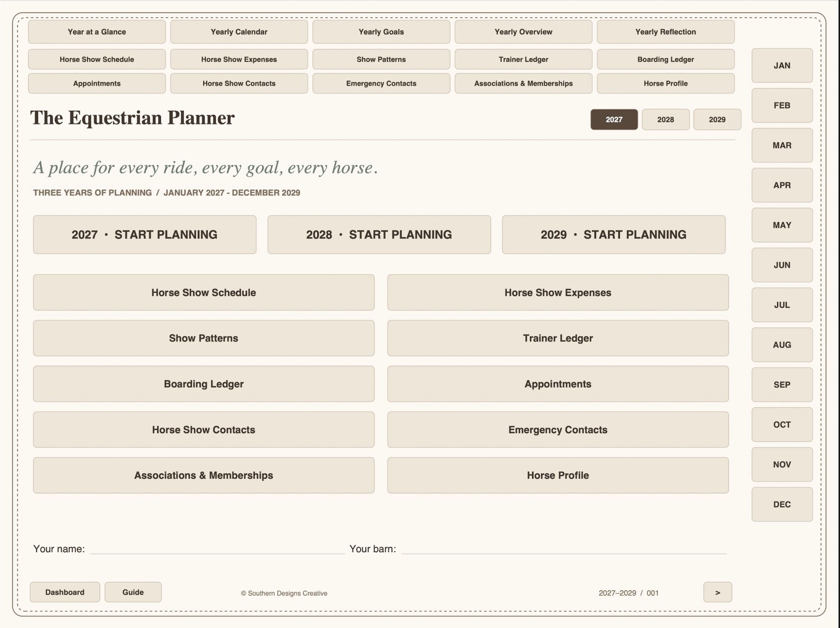Click the 2028 Start Planning button

click(x=380, y=235)
